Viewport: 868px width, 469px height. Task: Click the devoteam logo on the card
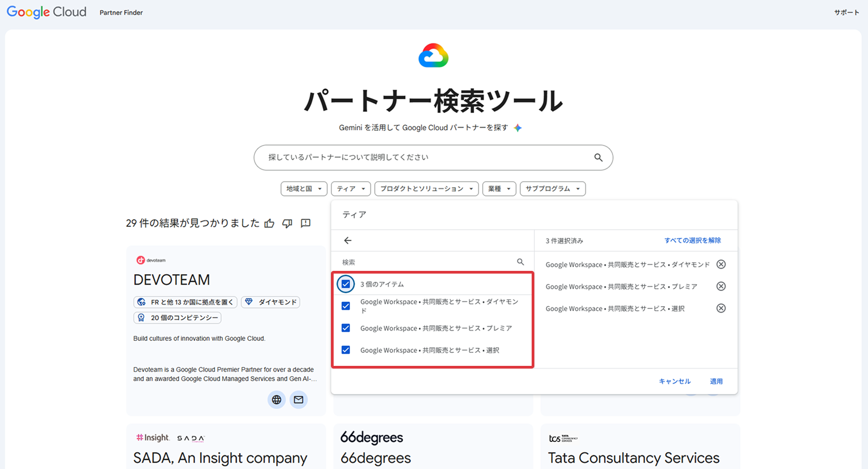point(151,260)
